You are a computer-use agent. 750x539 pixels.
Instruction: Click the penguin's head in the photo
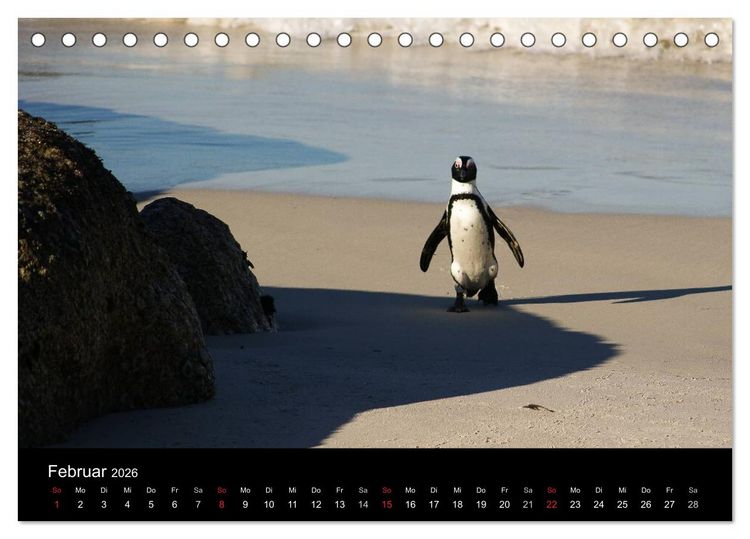(x=464, y=169)
